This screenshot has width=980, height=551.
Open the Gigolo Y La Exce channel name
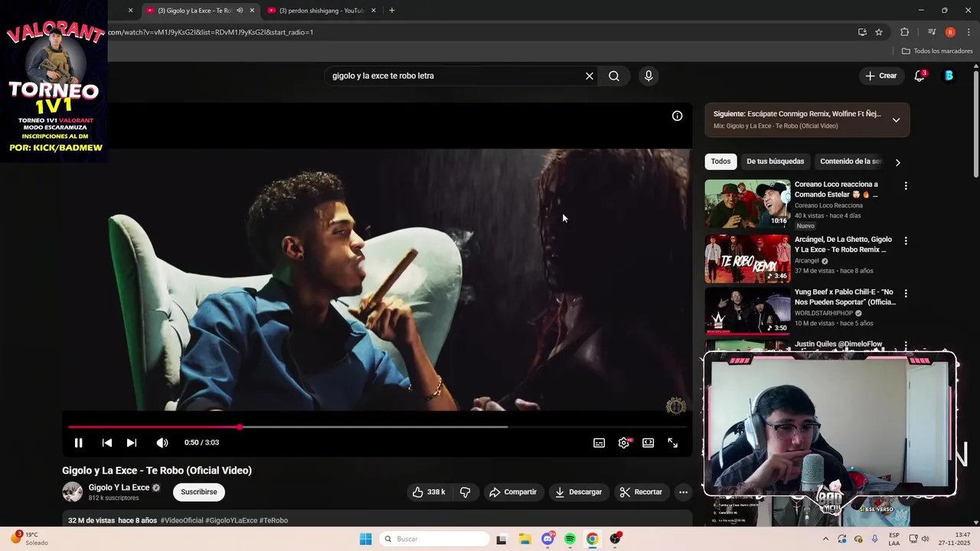[x=119, y=487]
